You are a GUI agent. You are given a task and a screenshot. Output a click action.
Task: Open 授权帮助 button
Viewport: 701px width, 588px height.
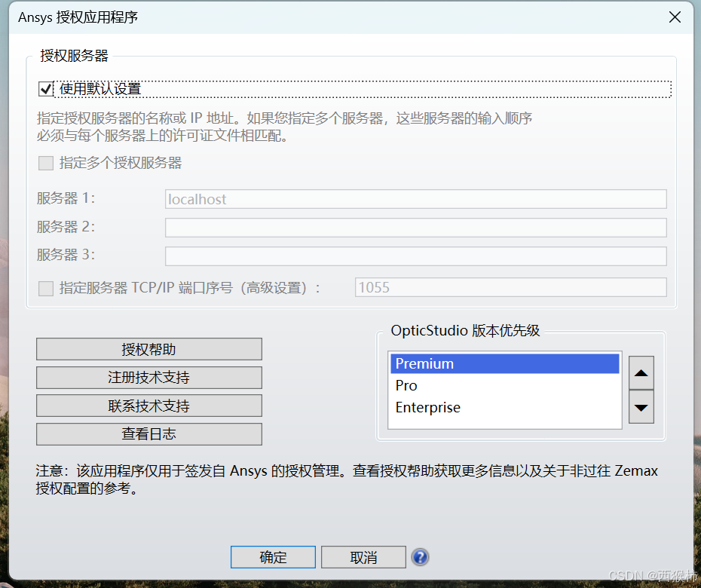(x=149, y=349)
